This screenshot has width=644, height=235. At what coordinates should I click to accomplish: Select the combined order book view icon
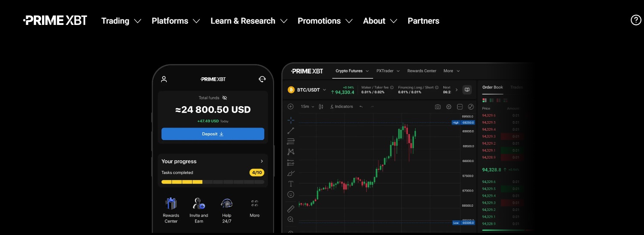pyautogui.click(x=485, y=100)
